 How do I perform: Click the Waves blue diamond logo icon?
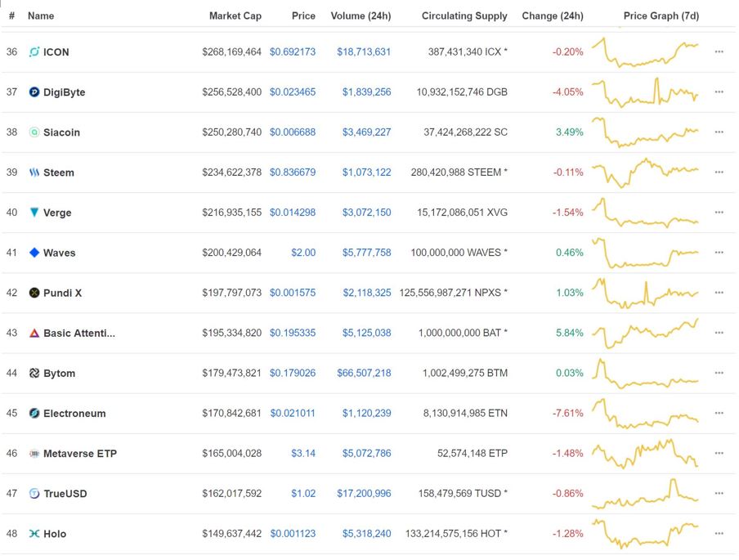click(x=34, y=253)
